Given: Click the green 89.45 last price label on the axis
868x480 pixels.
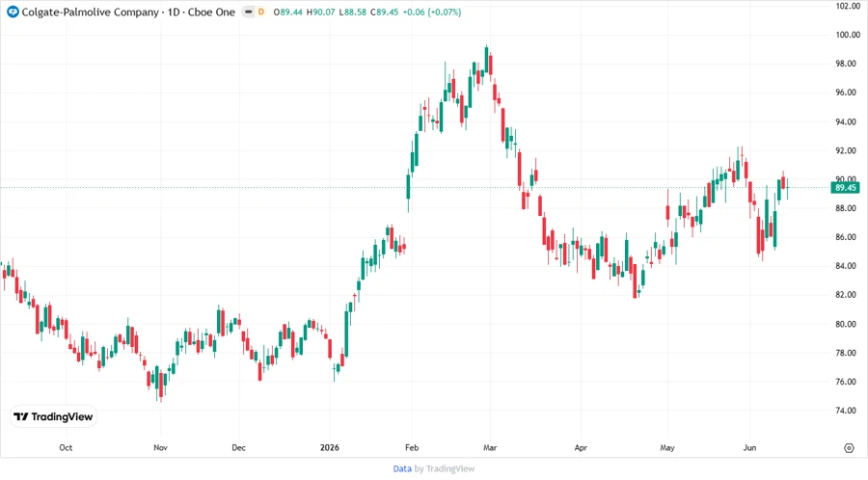Looking at the screenshot, I should pyautogui.click(x=845, y=188).
